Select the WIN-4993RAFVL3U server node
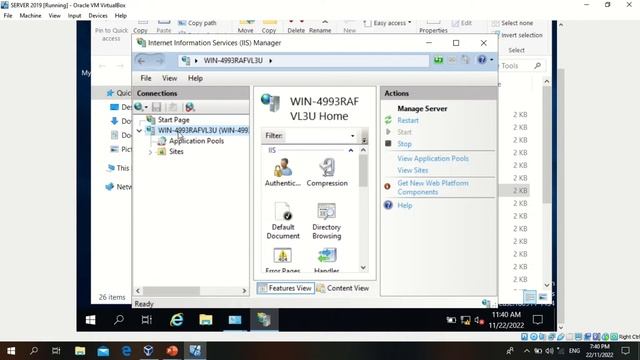The width and height of the screenshot is (640, 360). 203,130
